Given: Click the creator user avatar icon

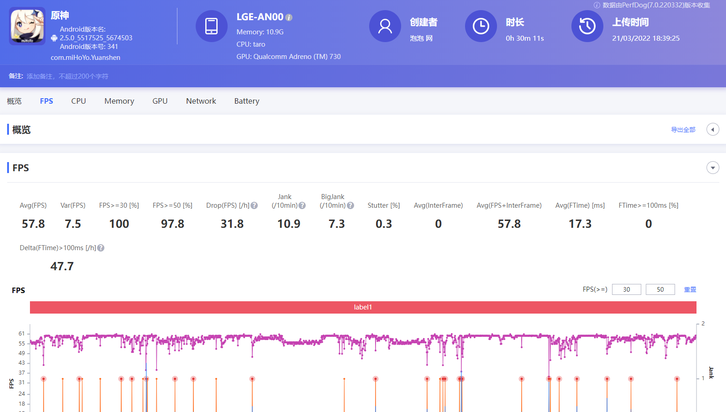Looking at the screenshot, I should click(385, 27).
